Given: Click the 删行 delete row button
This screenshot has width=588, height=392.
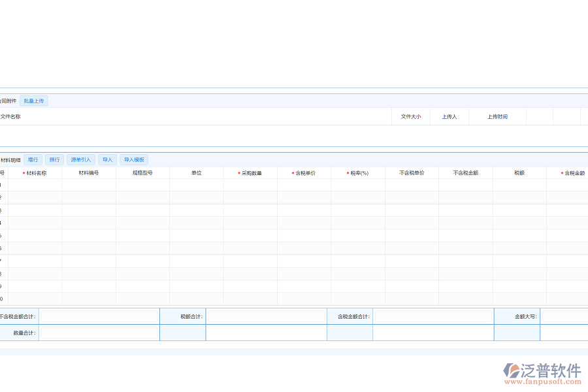Looking at the screenshot, I should pyautogui.click(x=54, y=159).
